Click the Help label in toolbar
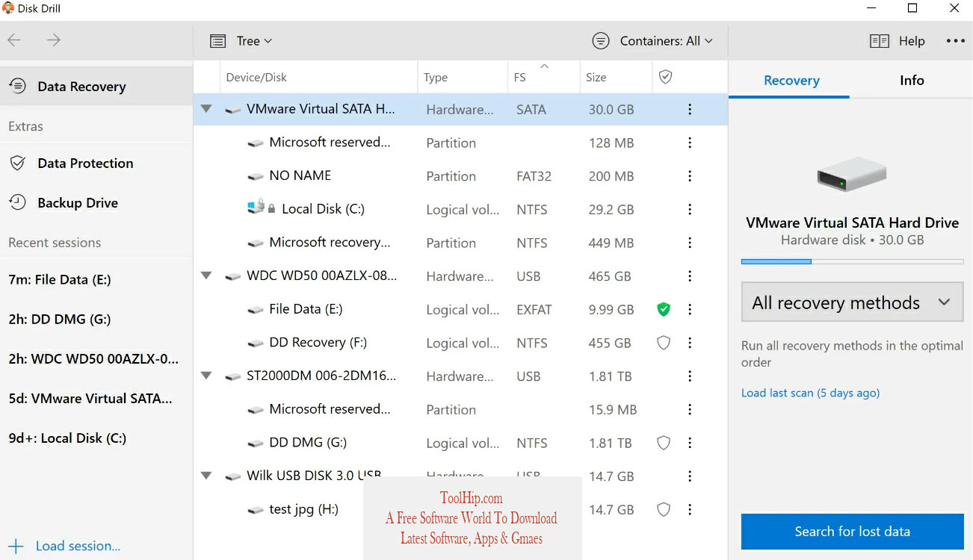The height and width of the screenshot is (560, 973). click(x=912, y=41)
